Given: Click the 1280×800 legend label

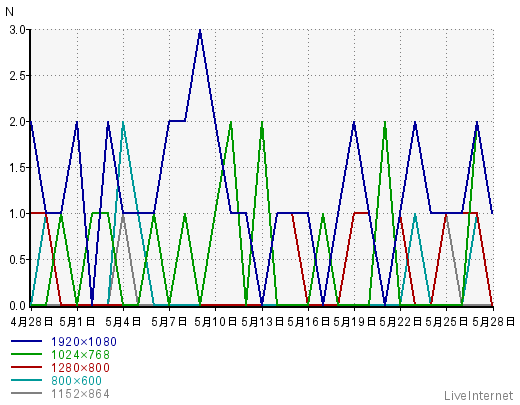Looking at the screenshot, I should 80,368.
